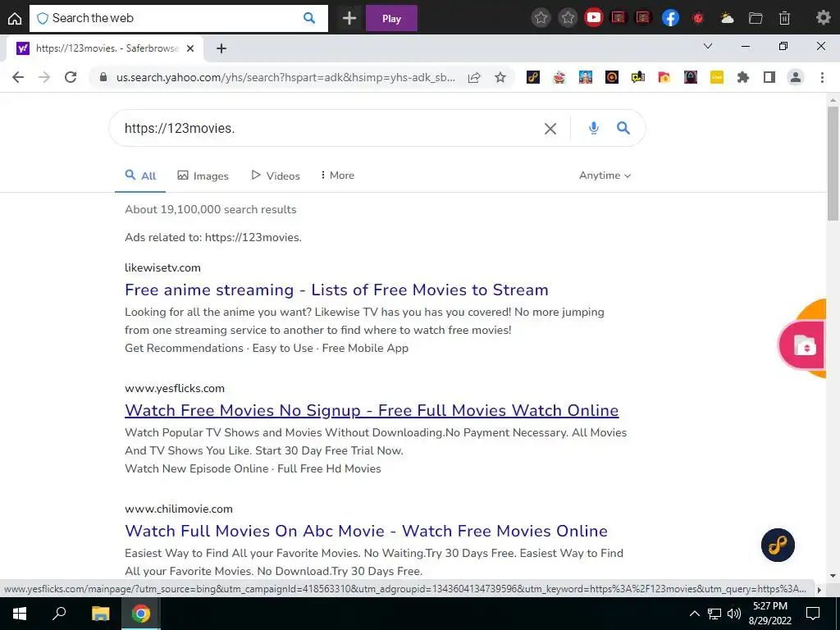Bookmark this page with the star icon
This screenshot has width=840, height=630.
500,77
